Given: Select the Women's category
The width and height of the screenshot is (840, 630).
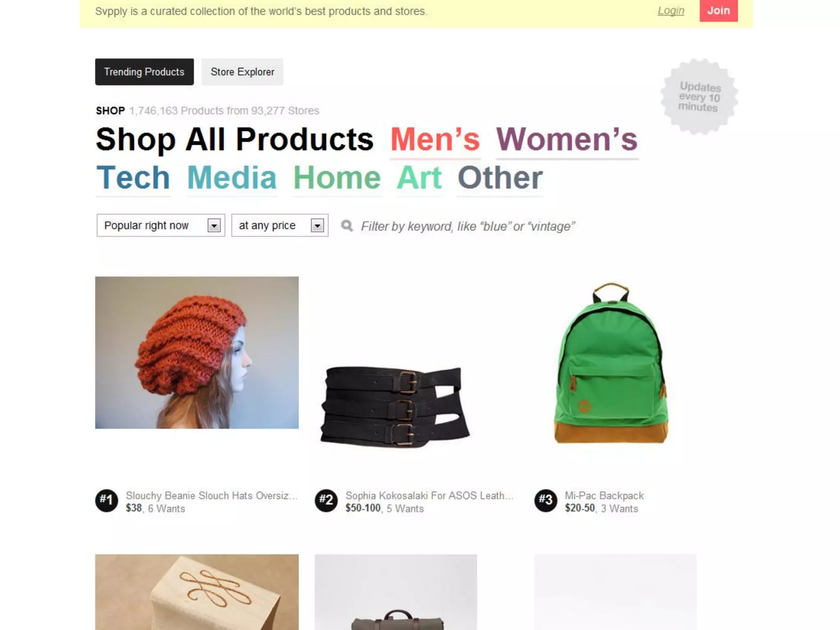Looking at the screenshot, I should [x=567, y=140].
